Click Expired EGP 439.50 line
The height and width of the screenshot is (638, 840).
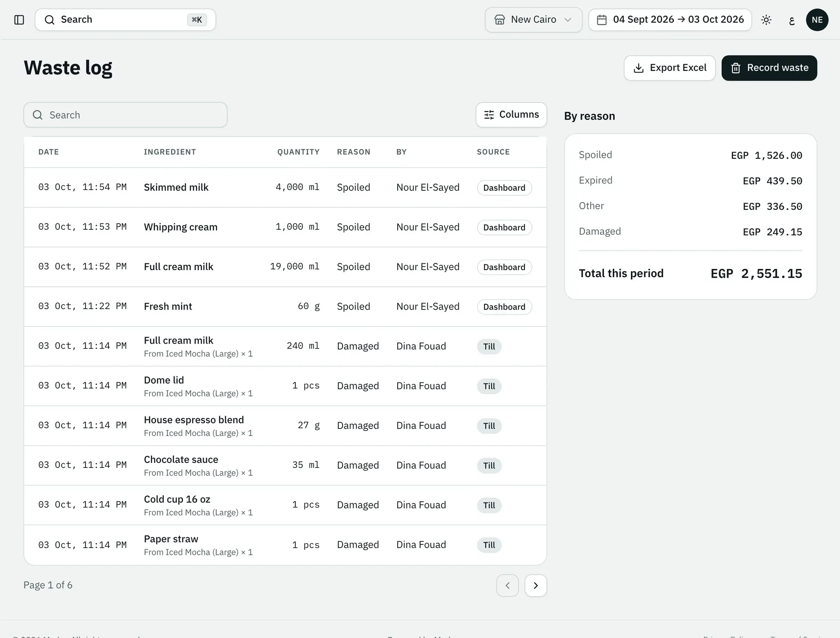(690, 181)
